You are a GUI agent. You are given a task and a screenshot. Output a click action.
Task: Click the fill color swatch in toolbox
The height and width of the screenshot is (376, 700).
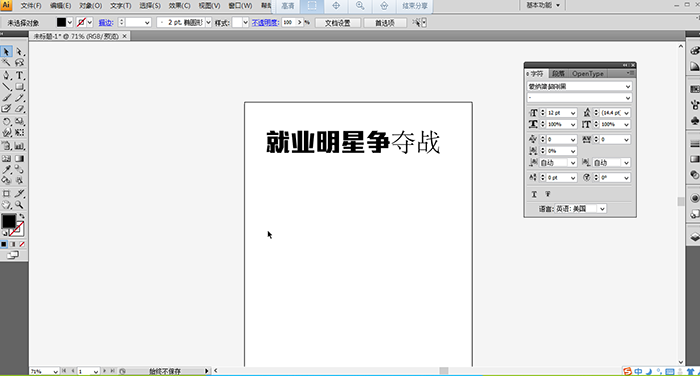(x=8, y=221)
